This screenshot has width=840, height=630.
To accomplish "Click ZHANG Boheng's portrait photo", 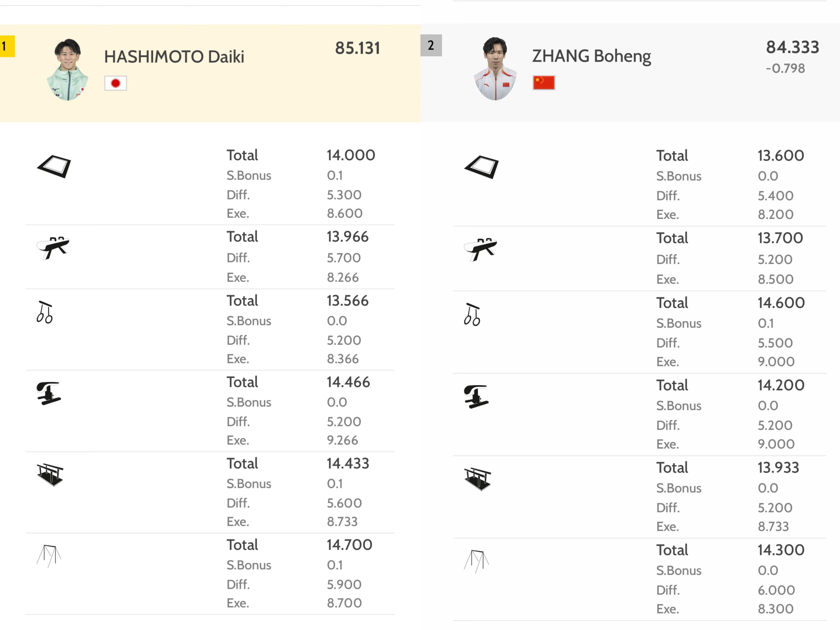I will [x=495, y=69].
